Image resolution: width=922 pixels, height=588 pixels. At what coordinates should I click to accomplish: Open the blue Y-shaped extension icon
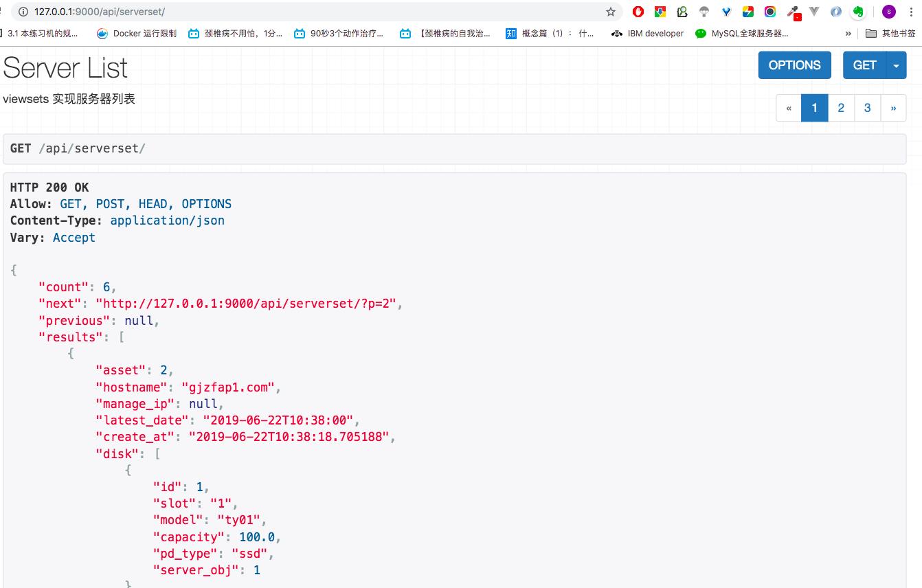coord(726,12)
